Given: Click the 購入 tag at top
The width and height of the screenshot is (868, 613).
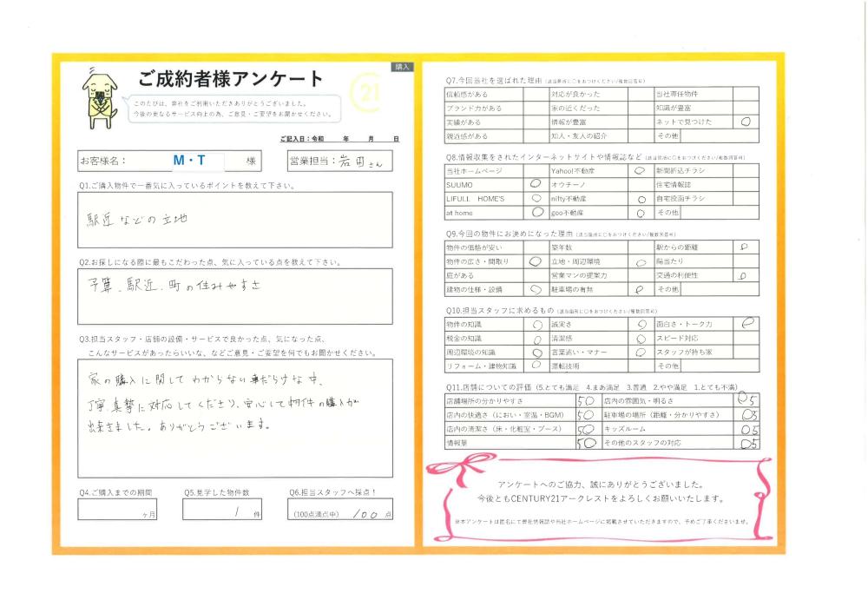Looking at the screenshot, I should click(403, 66).
